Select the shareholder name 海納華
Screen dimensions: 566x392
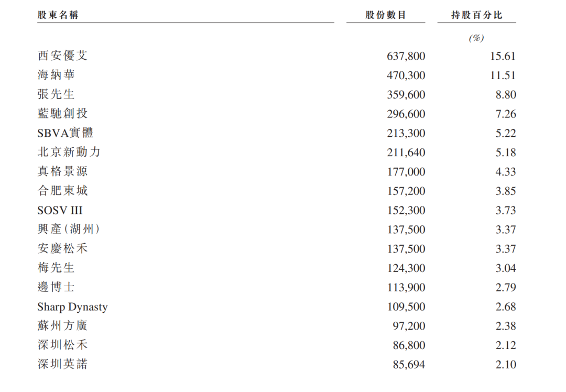[x=56, y=75]
